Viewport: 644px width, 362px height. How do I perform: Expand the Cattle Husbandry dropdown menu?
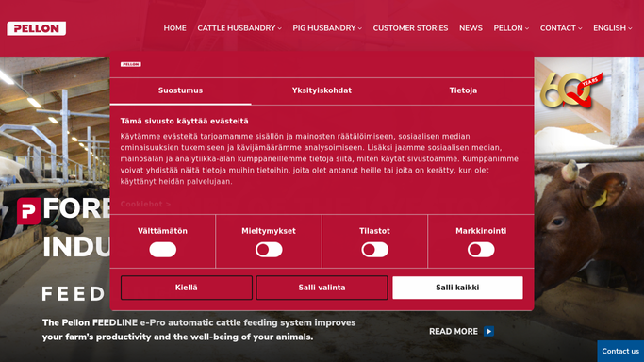(239, 28)
